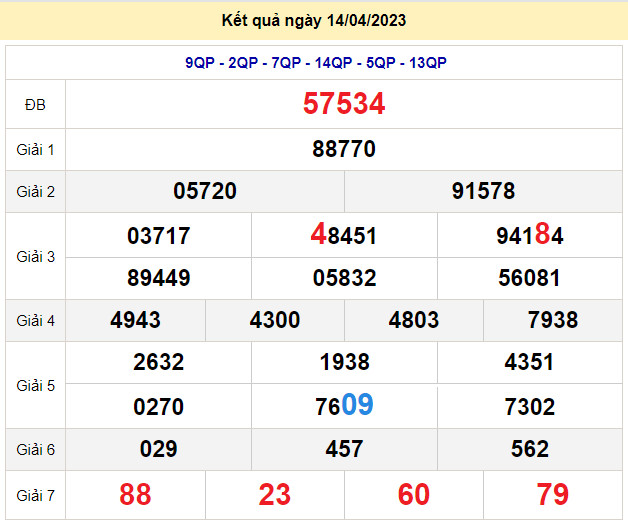Image resolution: width=628 pixels, height=525 pixels.
Task: Select number 029 in Giải 6
Action: [x=159, y=449]
